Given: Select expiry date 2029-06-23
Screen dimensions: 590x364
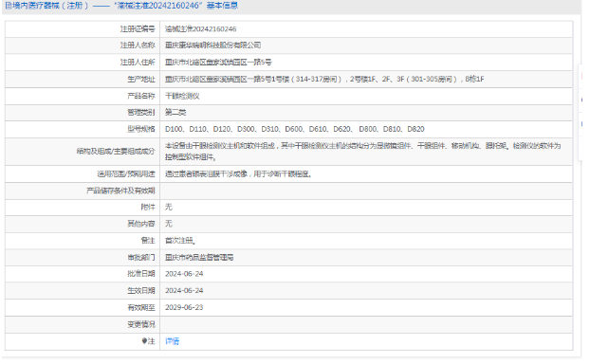Looking at the screenshot, I should point(184,307).
